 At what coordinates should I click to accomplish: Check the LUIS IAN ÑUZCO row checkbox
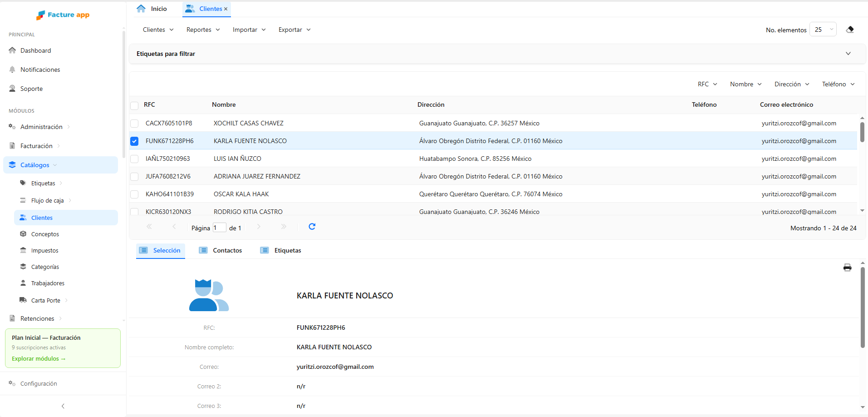134,159
